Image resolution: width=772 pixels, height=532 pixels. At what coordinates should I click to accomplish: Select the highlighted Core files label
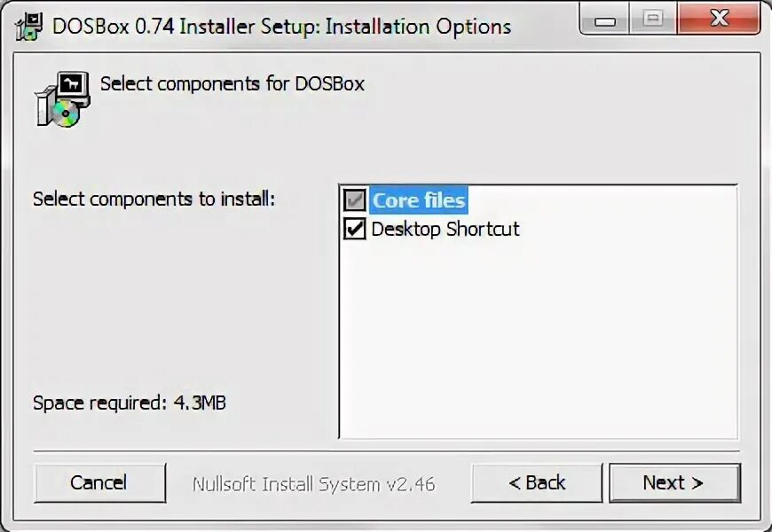pos(419,200)
